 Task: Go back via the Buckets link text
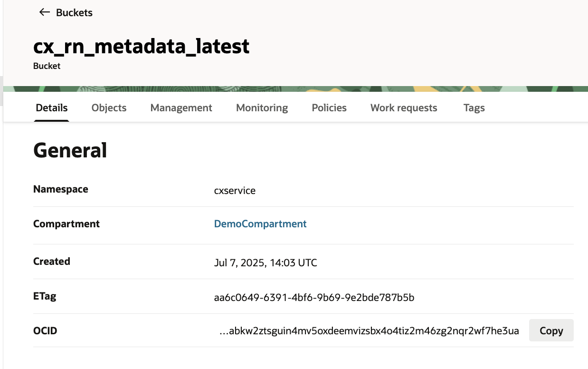[x=74, y=13]
